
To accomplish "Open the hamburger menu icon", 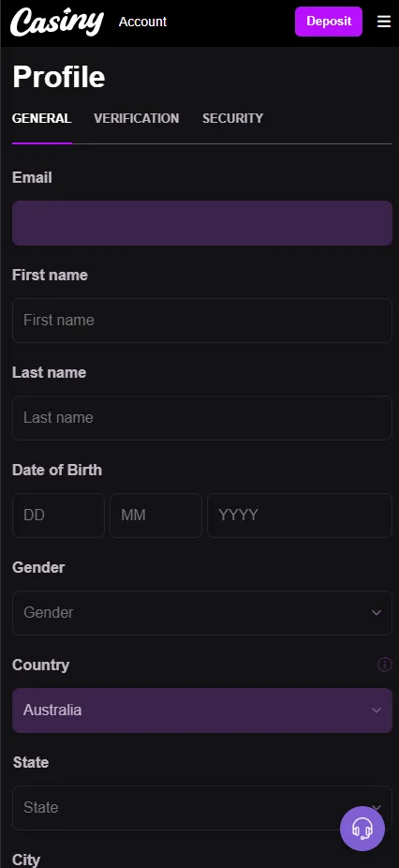I will pyautogui.click(x=383, y=22).
